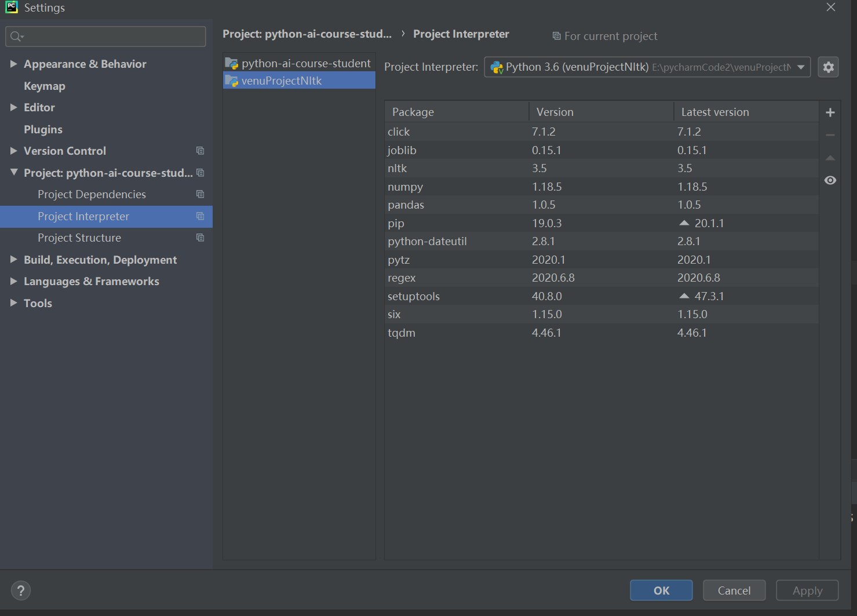Viewport: 857px width, 616px height.
Task: Click into the settings search field
Action: 105,37
